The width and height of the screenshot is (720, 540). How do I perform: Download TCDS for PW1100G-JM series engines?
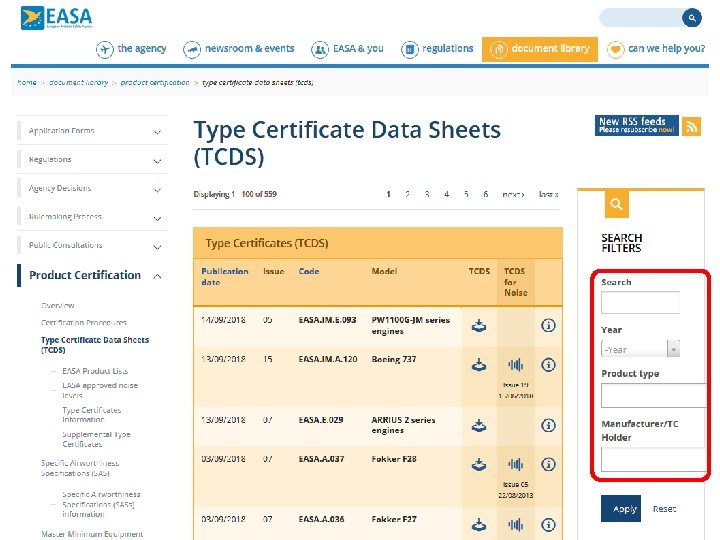point(479,326)
